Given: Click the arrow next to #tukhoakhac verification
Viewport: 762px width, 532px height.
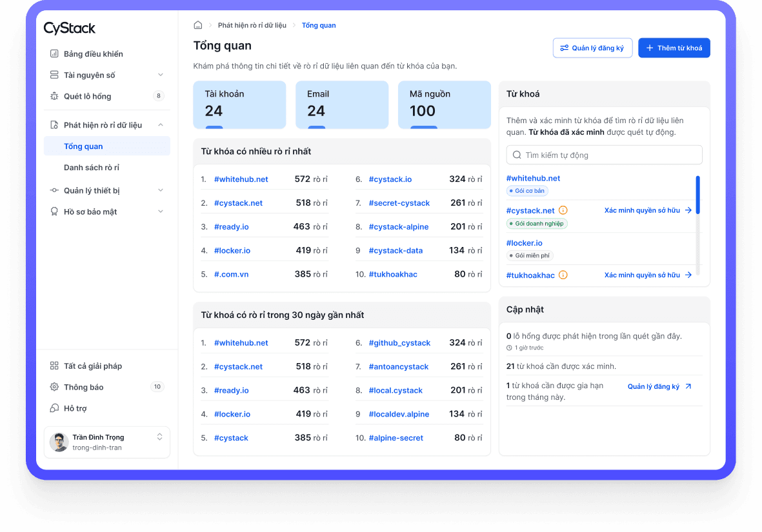Looking at the screenshot, I should tap(688, 275).
